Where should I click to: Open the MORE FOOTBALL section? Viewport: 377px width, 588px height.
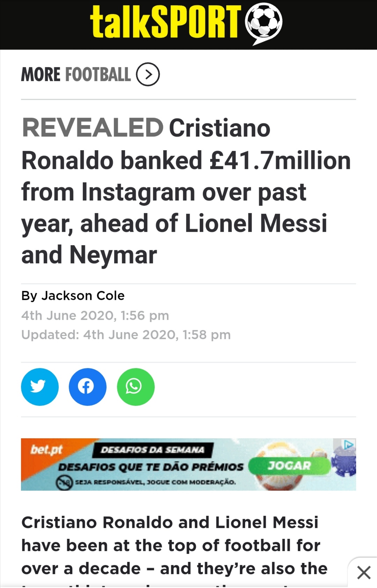[x=76, y=74]
